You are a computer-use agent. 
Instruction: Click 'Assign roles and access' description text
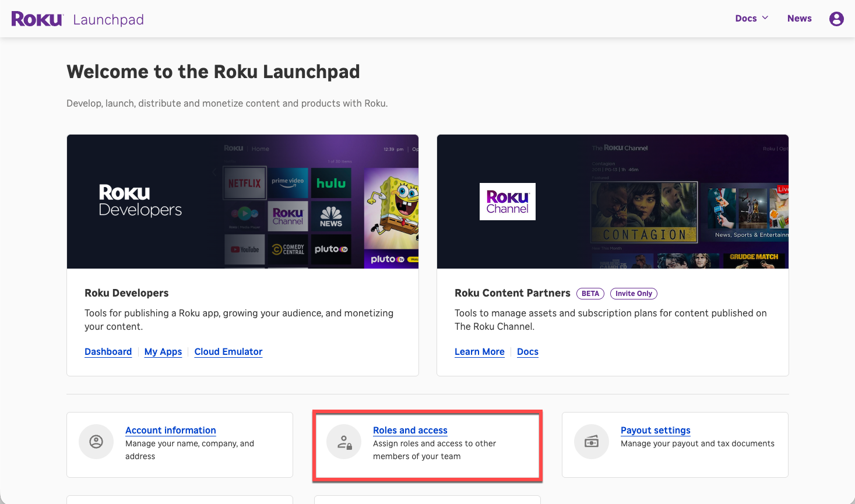(x=434, y=450)
